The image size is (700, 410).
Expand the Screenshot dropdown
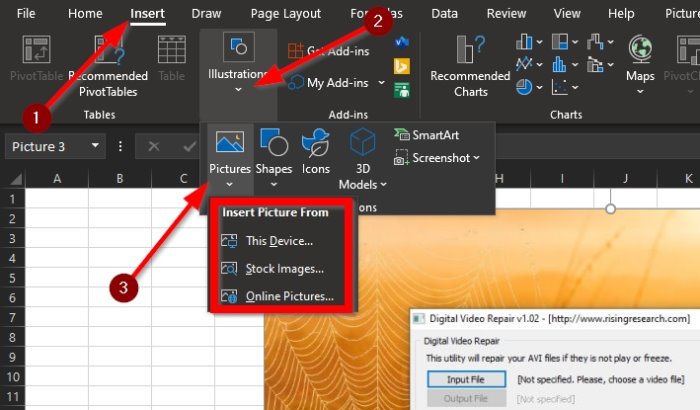(x=476, y=158)
